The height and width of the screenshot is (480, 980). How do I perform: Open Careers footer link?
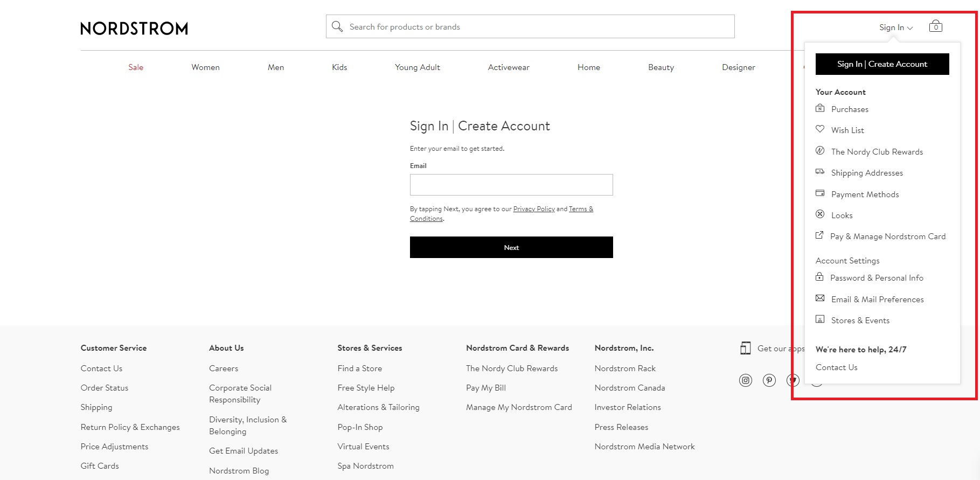coord(224,368)
